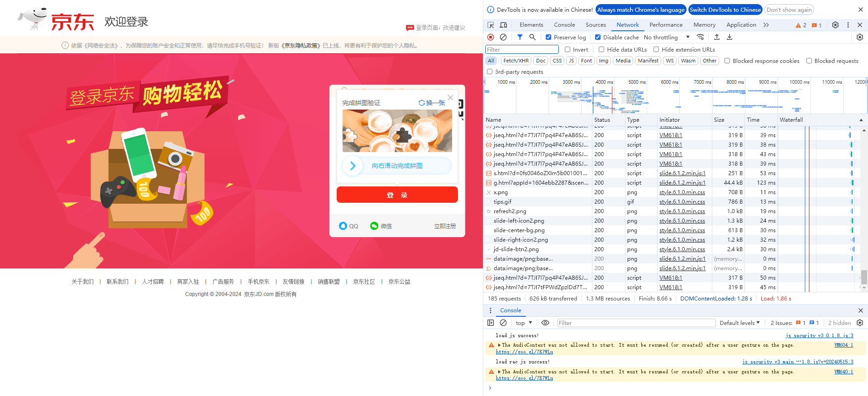Switch to the Elements tab
Image resolution: width=868 pixels, height=396 pixels.
pos(531,25)
